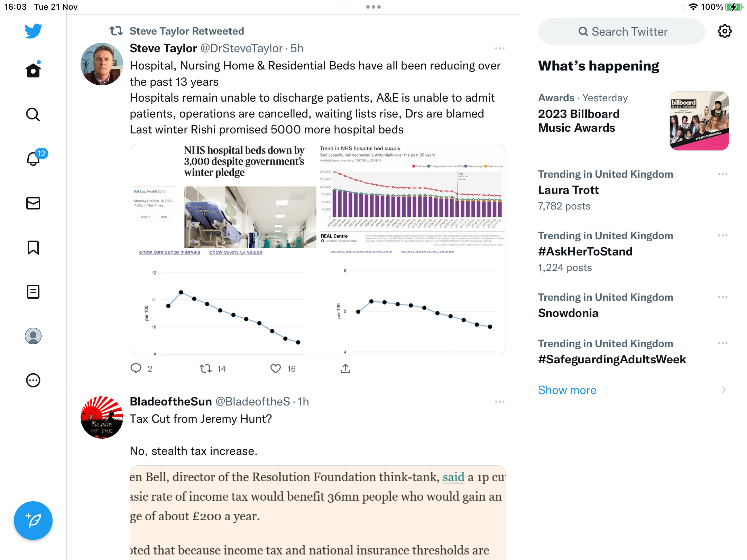This screenshot has height=560, width=747.
Task: Open the More circle icon in sidebar
Action: (x=33, y=380)
